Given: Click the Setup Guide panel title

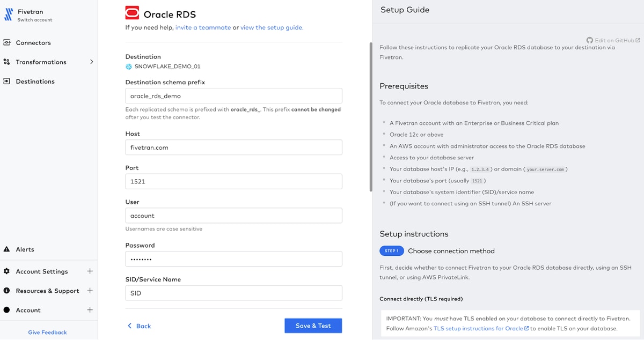Looking at the screenshot, I should click(x=405, y=10).
